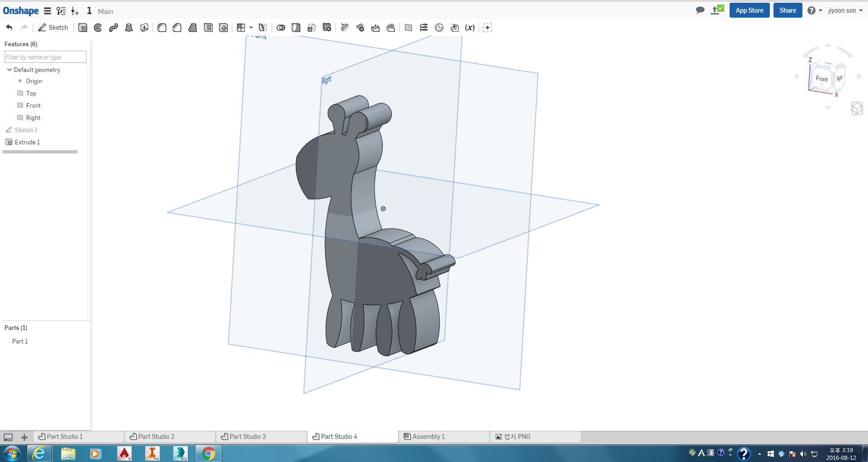868x462 pixels.
Task: Open Chrome from the Windows taskbar
Action: (209, 453)
